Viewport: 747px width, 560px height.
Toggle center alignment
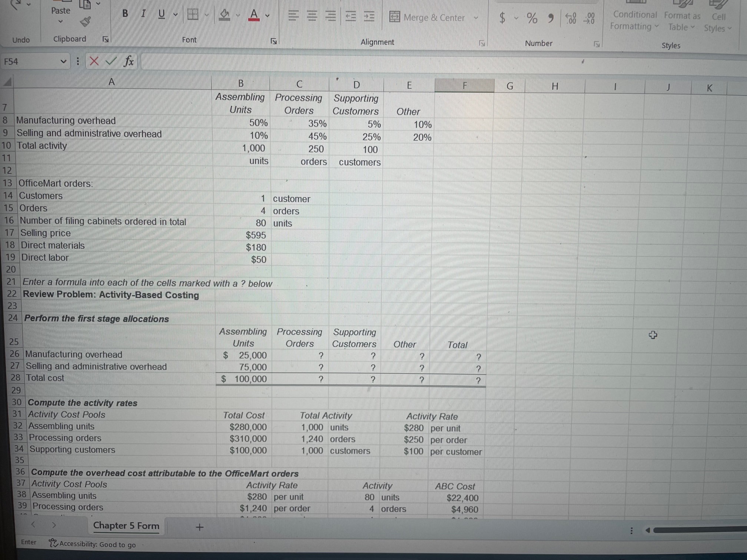312,16
